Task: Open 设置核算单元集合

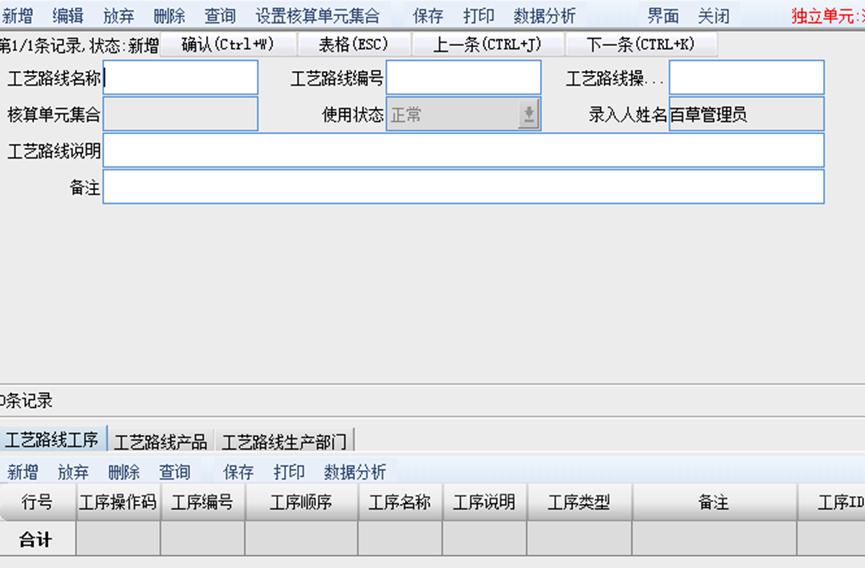Action: tap(318, 16)
